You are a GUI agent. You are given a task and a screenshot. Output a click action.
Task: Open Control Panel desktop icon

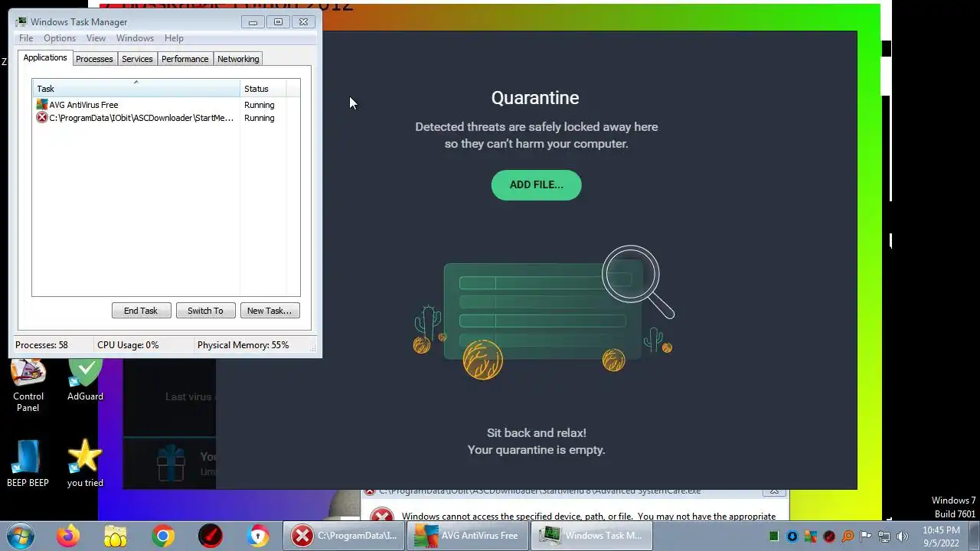pyautogui.click(x=28, y=384)
